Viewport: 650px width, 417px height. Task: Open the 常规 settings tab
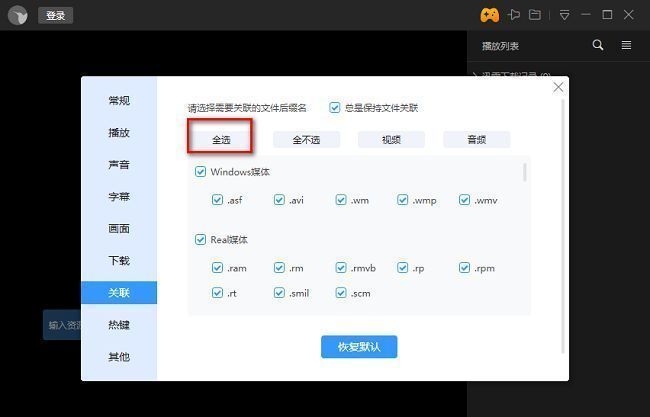pos(119,101)
